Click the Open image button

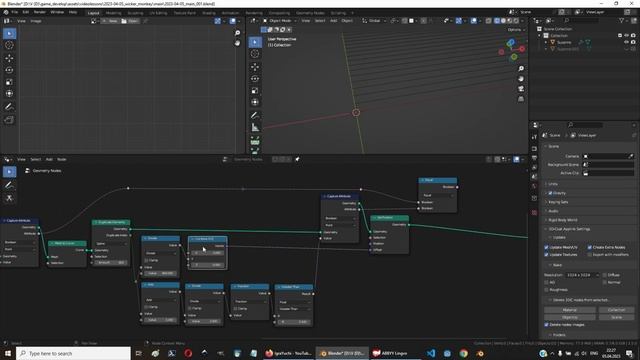click(130, 21)
